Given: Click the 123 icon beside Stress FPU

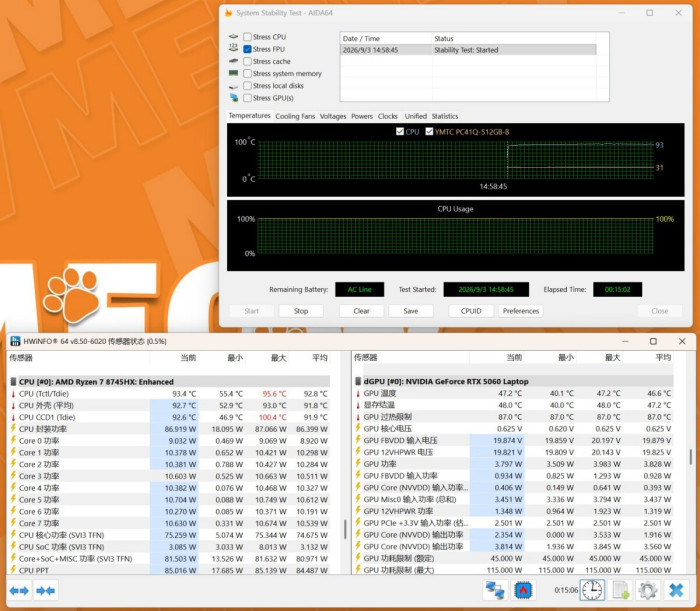Looking at the screenshot, I should tap(233, 47).
